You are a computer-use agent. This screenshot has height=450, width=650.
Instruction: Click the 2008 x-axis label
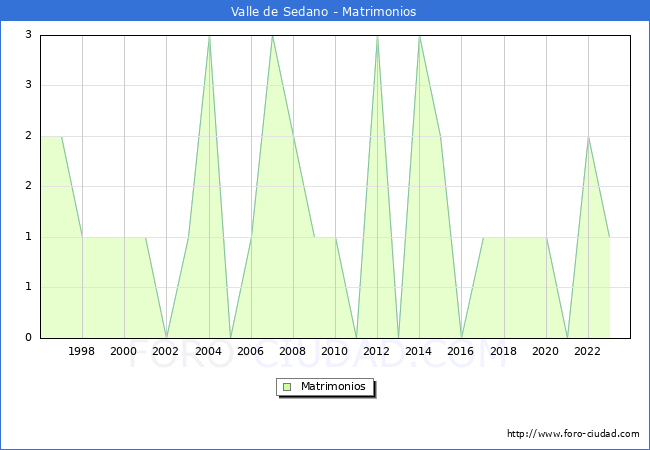[x=293, y=351]
